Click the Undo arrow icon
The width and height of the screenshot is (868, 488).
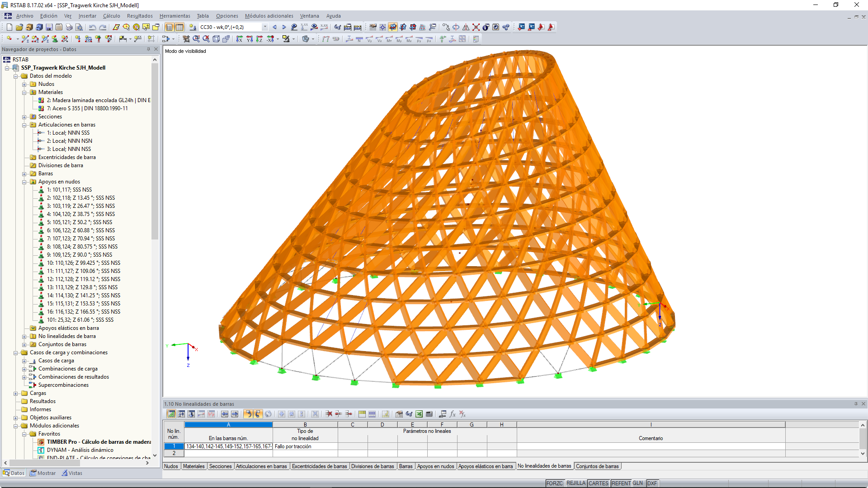pos(93,27)
